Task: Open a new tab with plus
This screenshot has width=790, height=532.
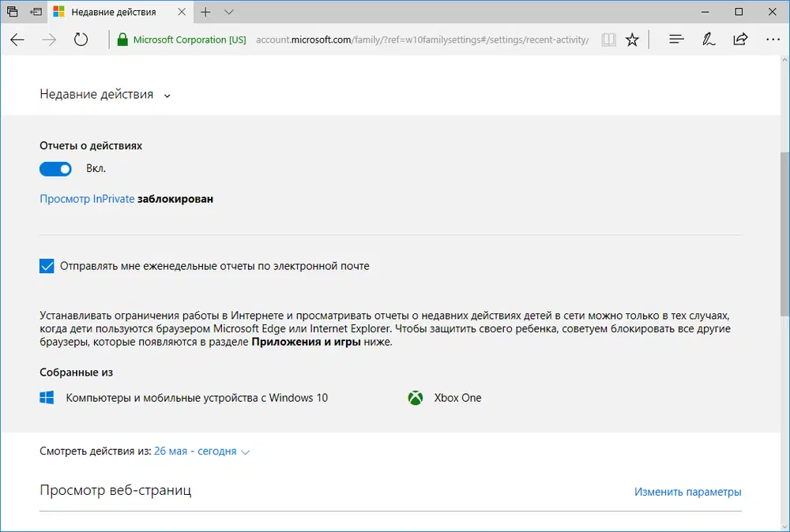Action: [205, 12]
